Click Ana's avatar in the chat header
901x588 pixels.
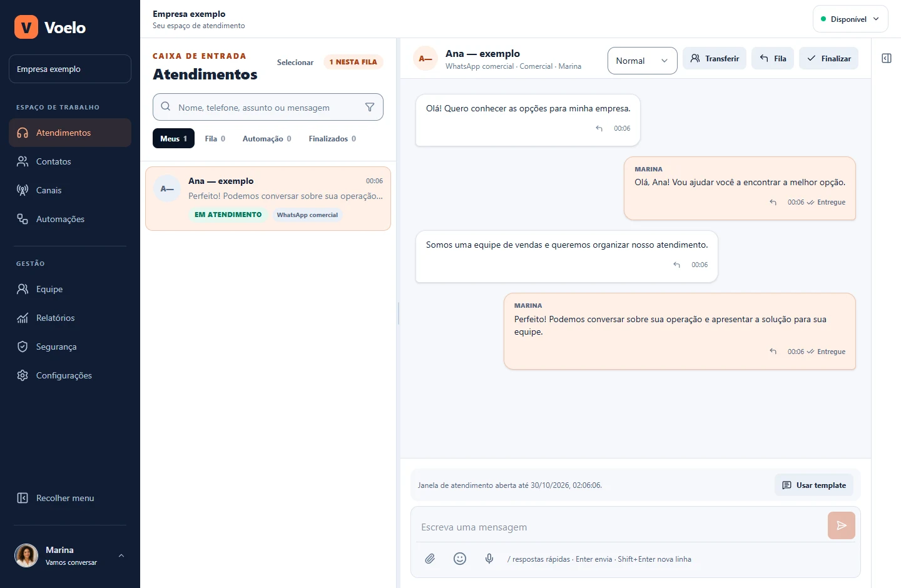coord(425,59)
